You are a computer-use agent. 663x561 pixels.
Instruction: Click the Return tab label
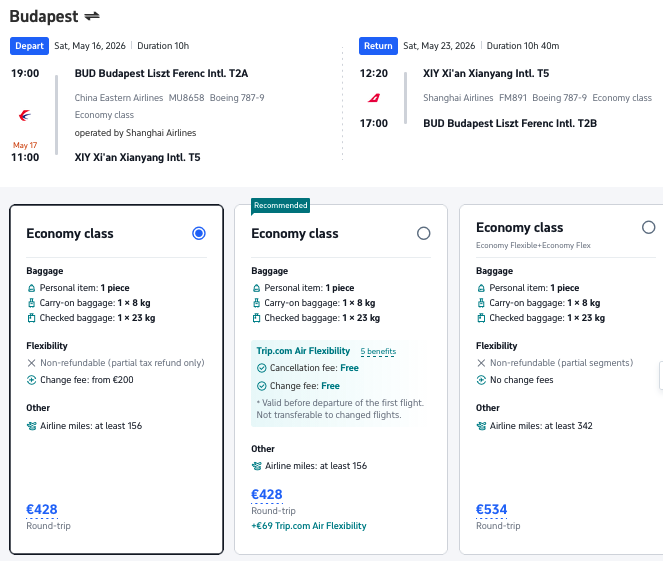coord(378,45)
